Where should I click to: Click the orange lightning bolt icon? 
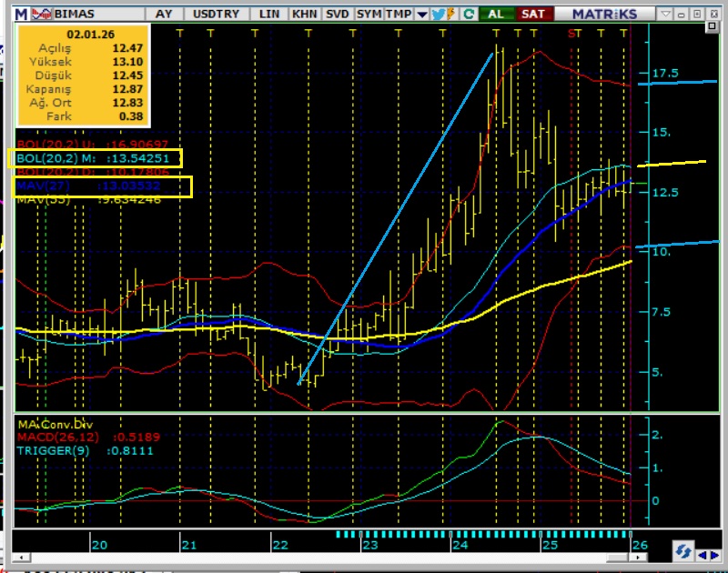453,15
